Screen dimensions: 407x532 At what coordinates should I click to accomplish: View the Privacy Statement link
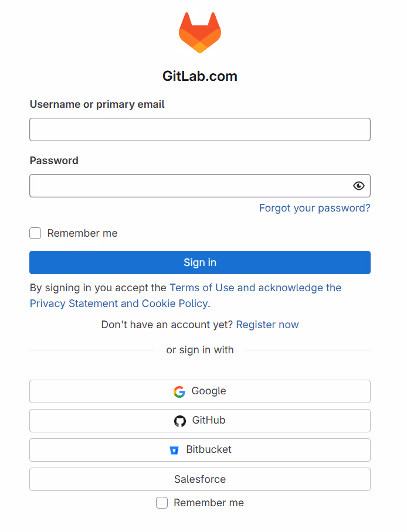74,303
